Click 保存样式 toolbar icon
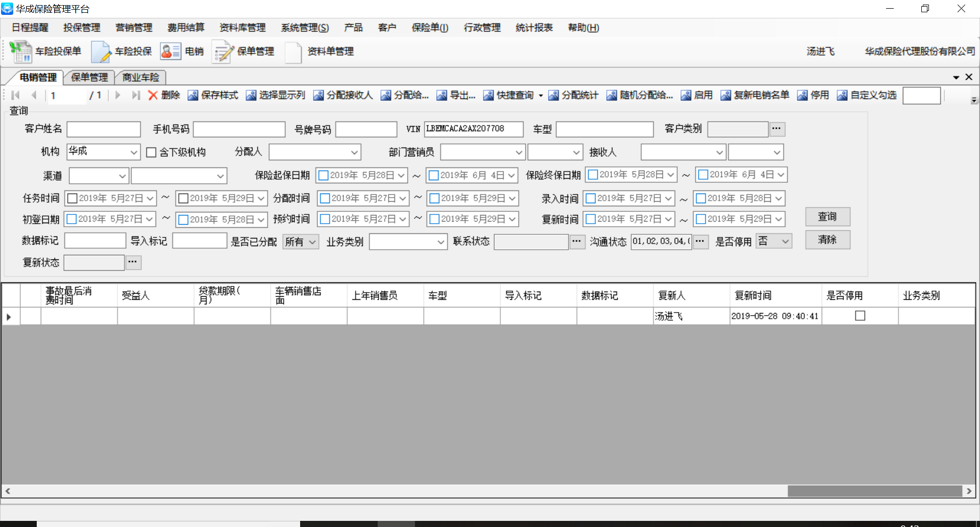The height and width of the screenshot is (527, 980). pyautogui.click(x=193, y=95)
